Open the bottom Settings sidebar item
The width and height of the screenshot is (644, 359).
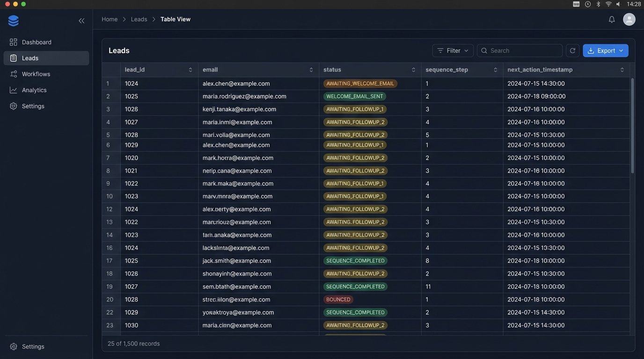pos(33,346)
